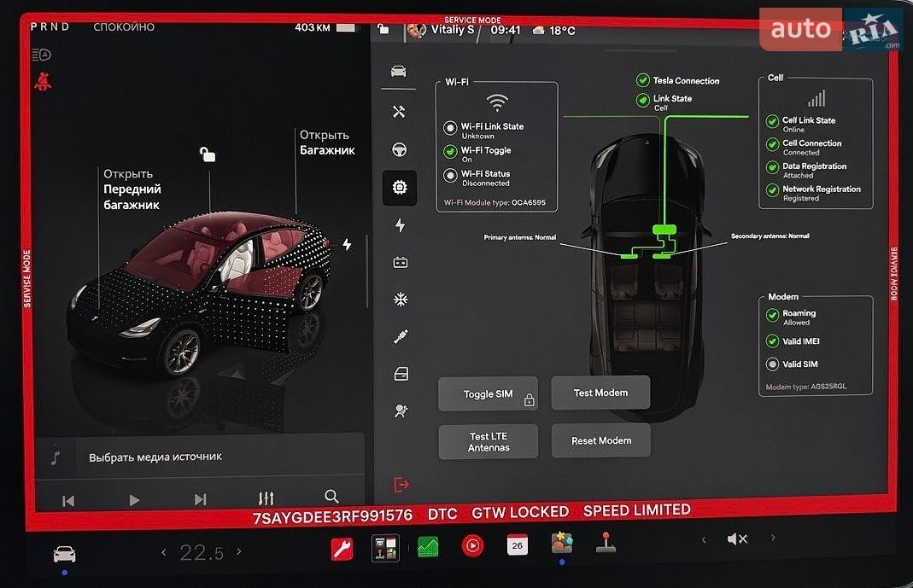Decrease cabin temperature with left arrow
913x588 pixels.
pyautogui.click(x=164, y=552)
